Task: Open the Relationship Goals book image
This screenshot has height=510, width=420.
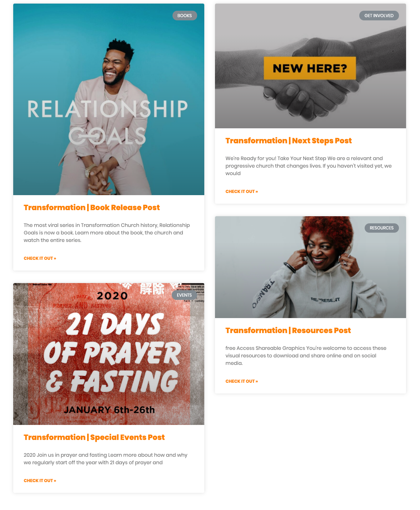Action: tap(109, 99)
